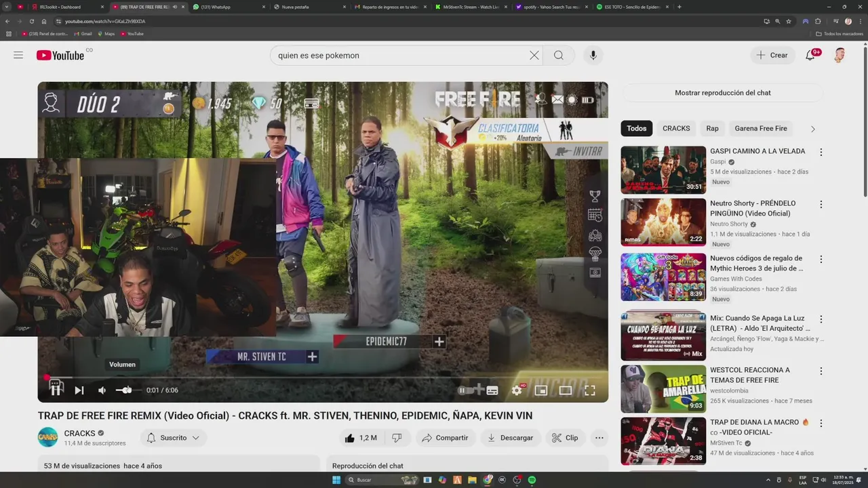Clear the search text with X
This screenshot has height=488, width=868.
[534, 56]
